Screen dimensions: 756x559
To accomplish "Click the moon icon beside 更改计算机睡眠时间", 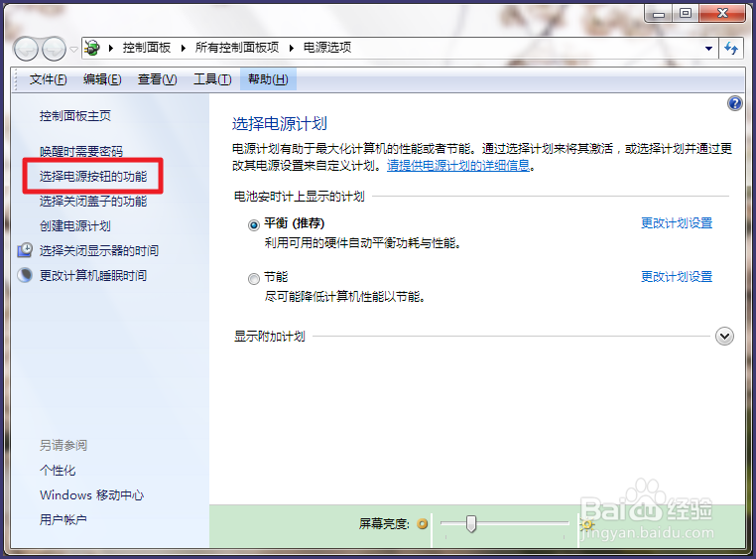I will pos(25,275).
